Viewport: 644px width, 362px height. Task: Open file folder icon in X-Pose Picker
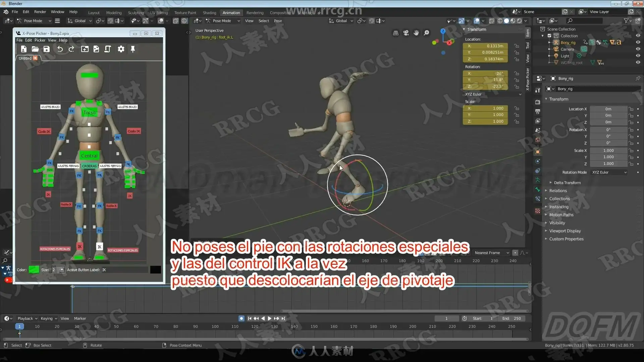pyautogui.click(x=35, y=49)
